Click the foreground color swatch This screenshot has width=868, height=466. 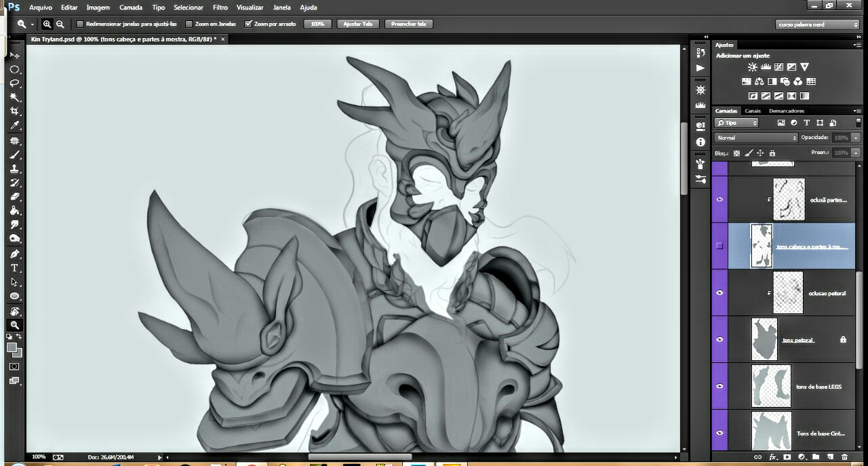12,347
